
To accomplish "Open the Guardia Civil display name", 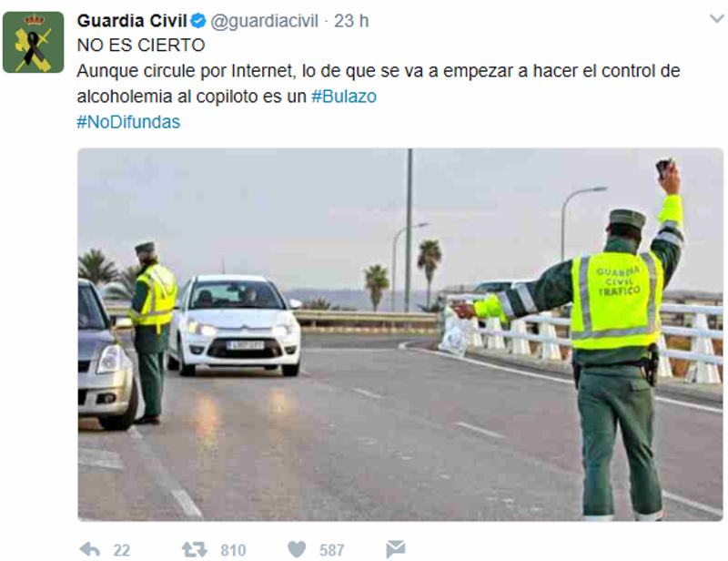I will 132,21.
